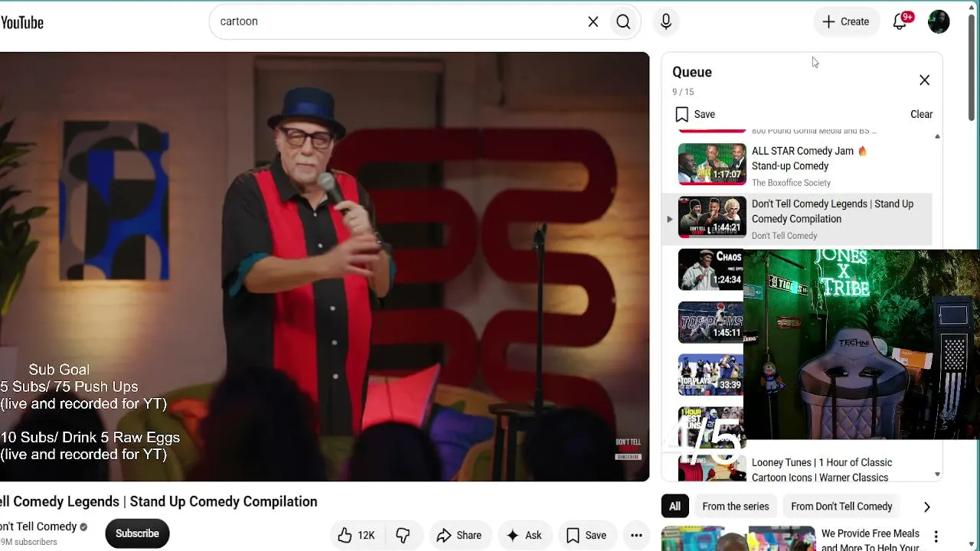Click the magnifier search button
Screen dimensions: 980x551
coord(623,22)
